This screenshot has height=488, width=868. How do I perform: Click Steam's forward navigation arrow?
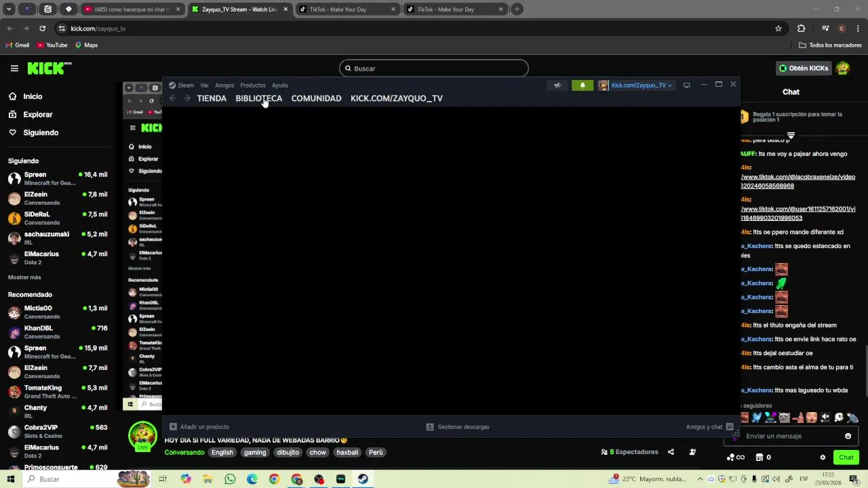click(186, 98)
